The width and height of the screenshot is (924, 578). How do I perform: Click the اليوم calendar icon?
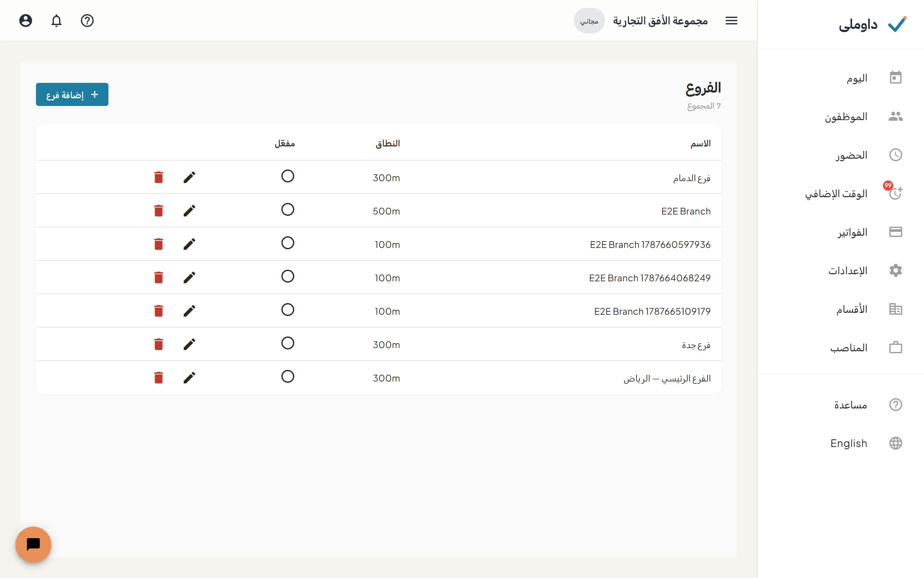(x=895, y=78)
